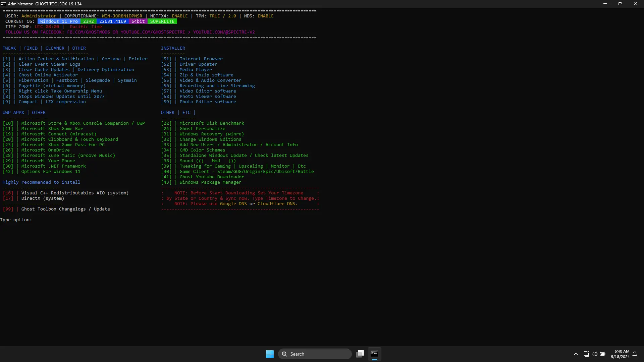Open Task View from the taskbar
Screen dimensions: 644x362
(360, 354)
